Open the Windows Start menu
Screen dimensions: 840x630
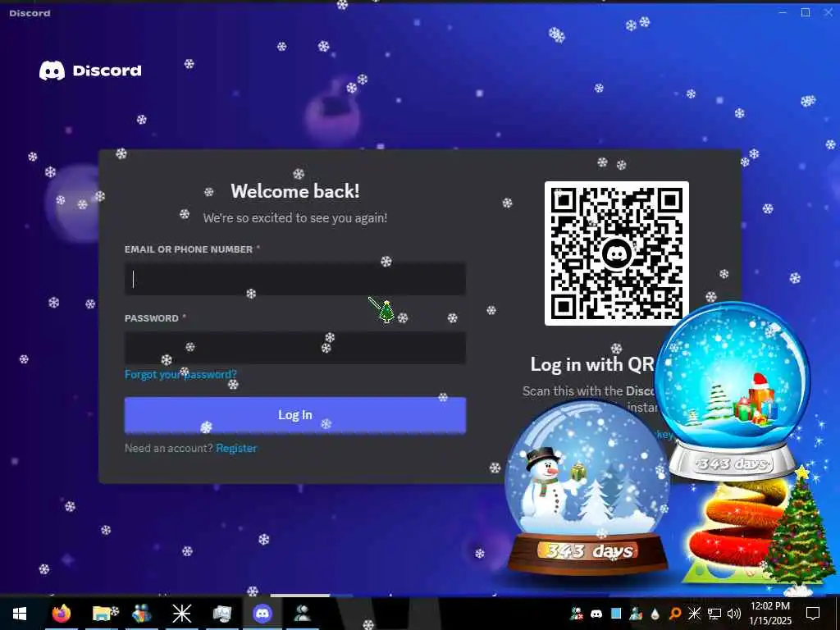pos(20,614)
